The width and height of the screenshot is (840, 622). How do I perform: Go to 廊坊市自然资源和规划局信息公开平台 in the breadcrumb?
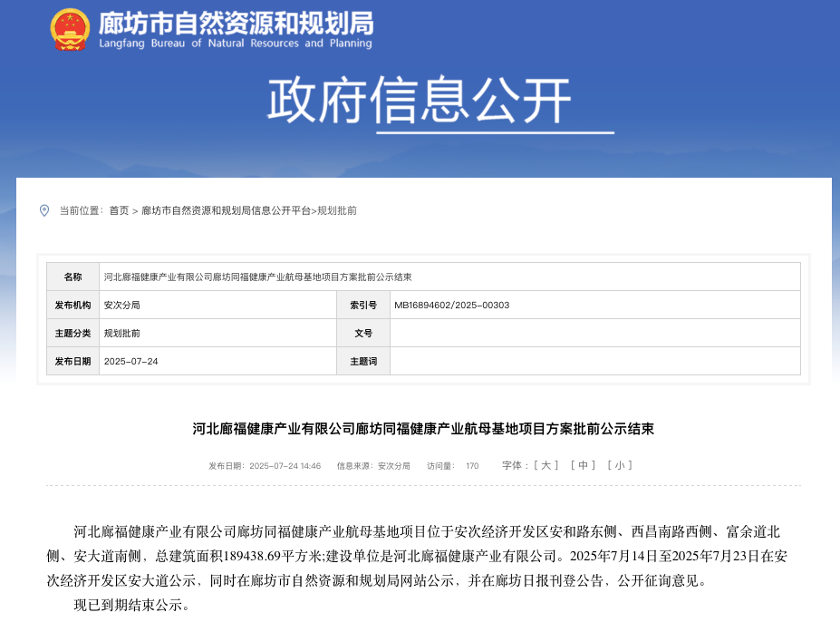point(226,210)
